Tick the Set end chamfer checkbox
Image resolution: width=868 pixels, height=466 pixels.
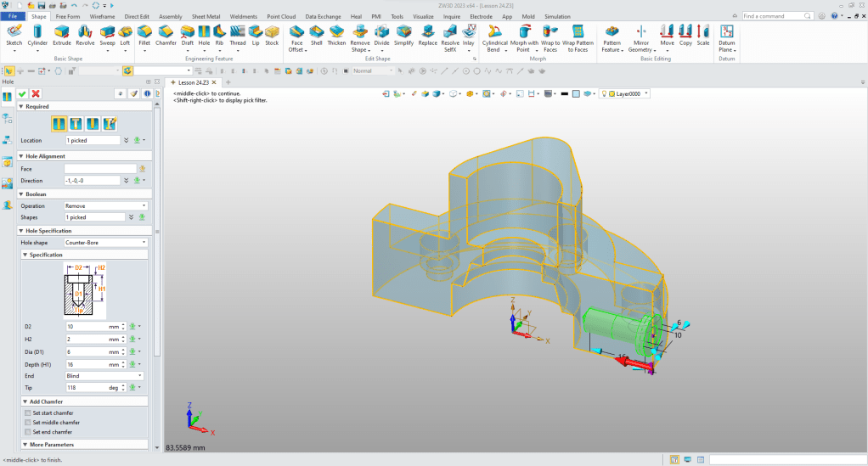coord(28,431)
